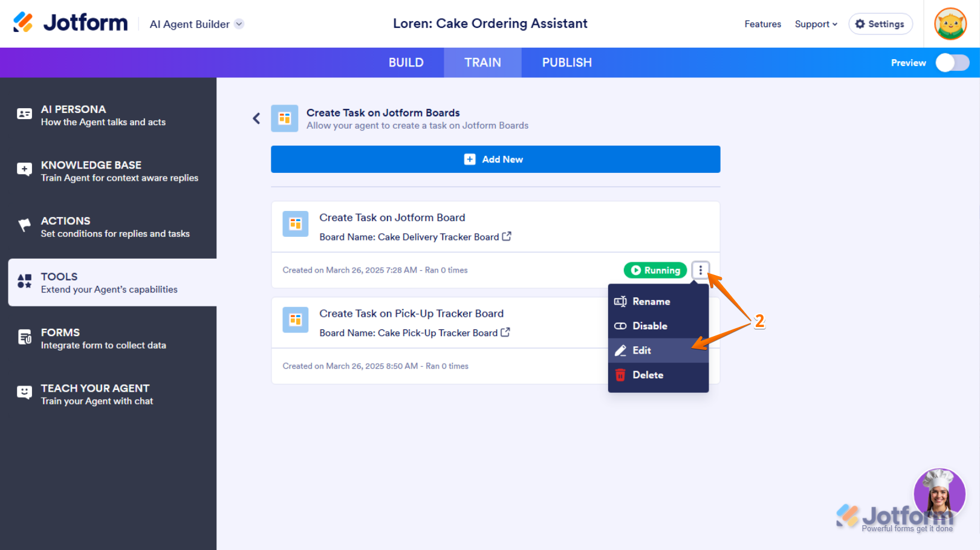The image size is (980, 550).
Task: Click 'Created on March 26, 2025 8:50 AM' text
Action: coord(350,366)
